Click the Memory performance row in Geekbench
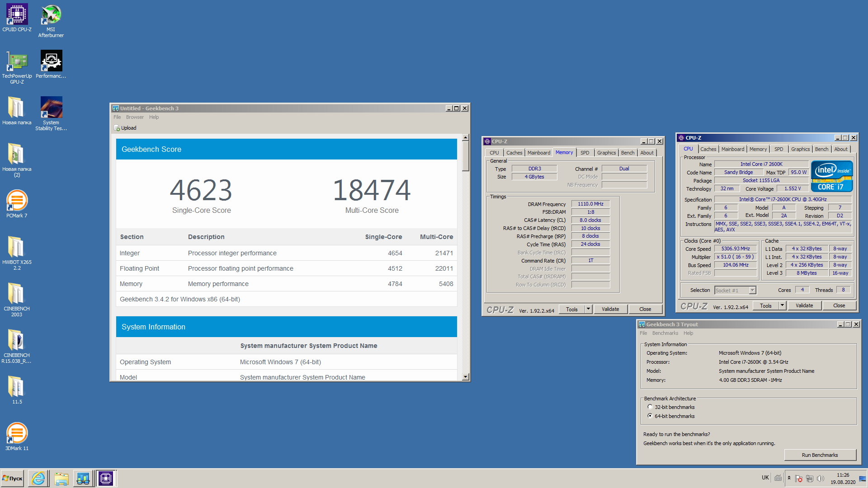 tap(286, 284)
